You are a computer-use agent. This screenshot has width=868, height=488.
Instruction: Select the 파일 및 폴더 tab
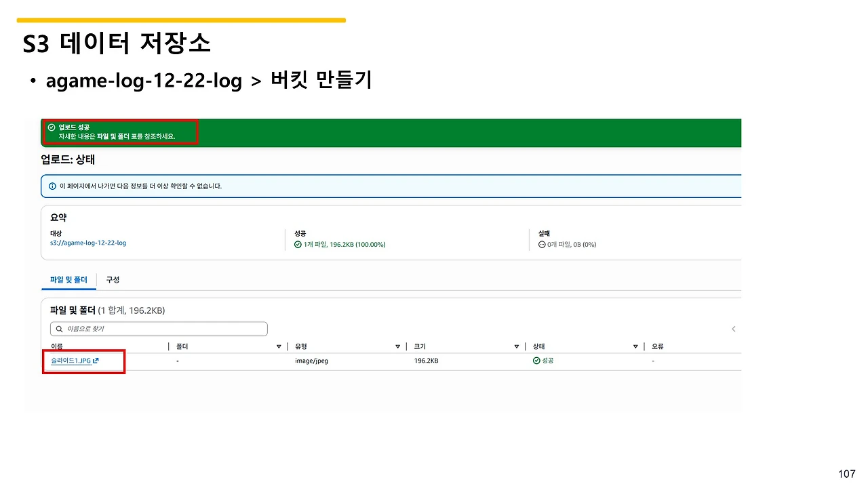point(68,279)
